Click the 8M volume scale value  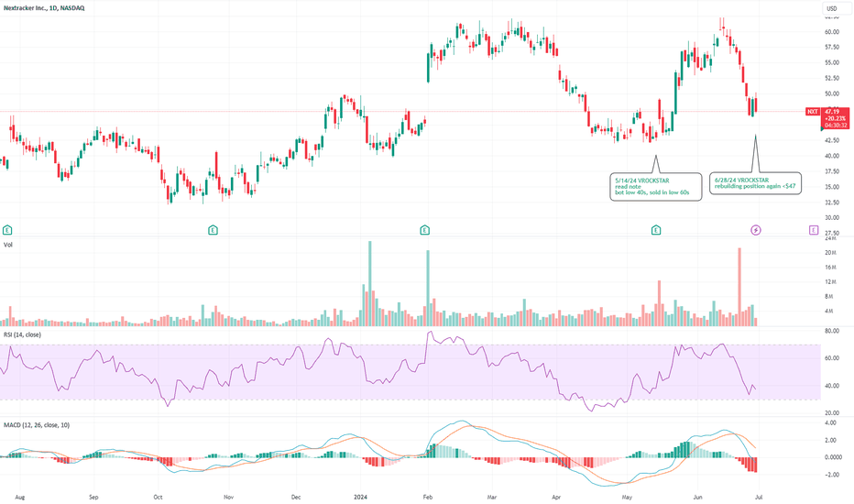coord(829,297)
